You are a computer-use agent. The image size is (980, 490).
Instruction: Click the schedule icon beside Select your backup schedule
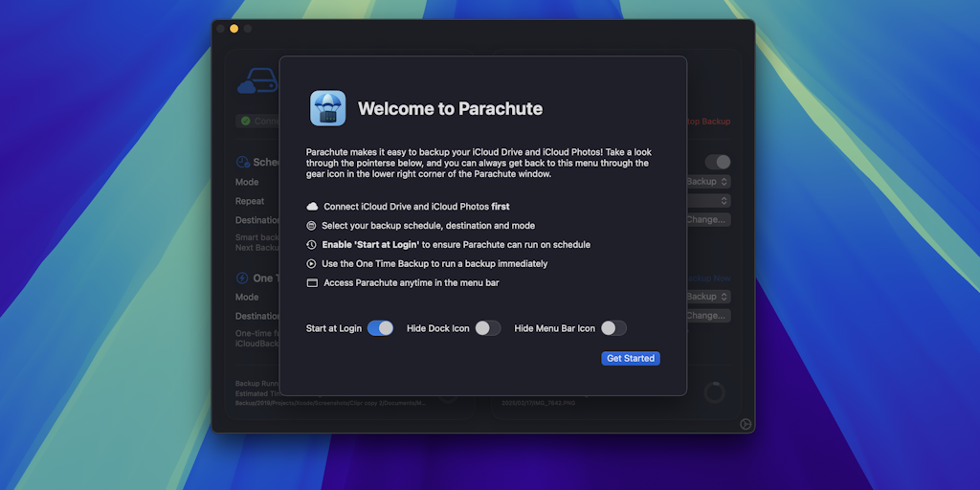[x=312, y=226]
